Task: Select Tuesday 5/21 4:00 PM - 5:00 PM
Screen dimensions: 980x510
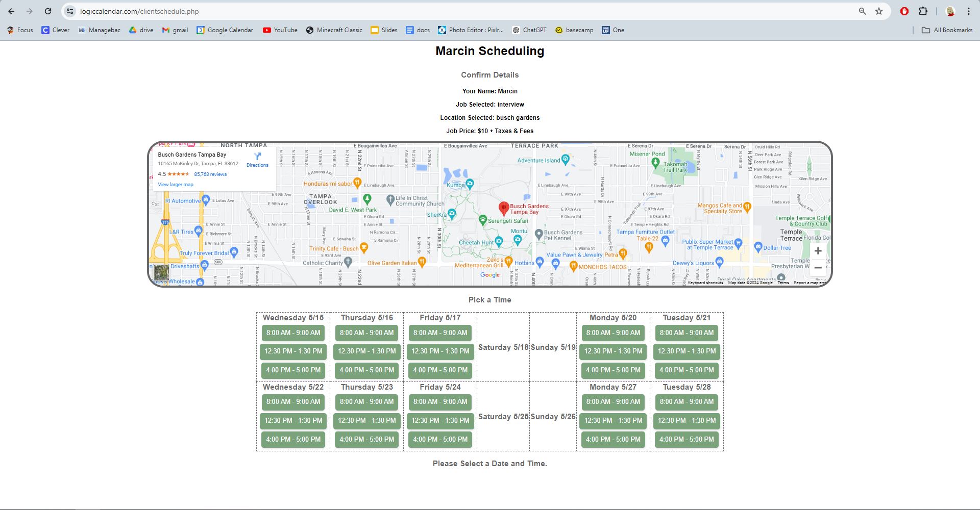Action: click(687, 370)
